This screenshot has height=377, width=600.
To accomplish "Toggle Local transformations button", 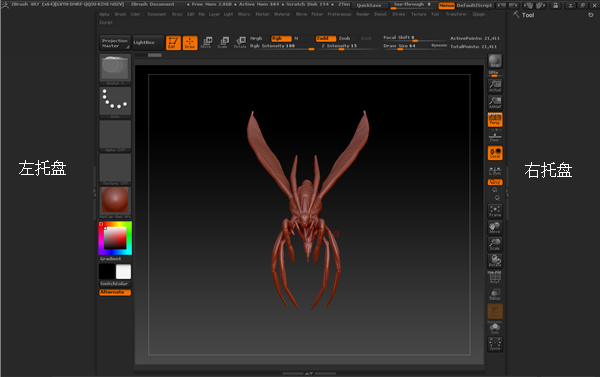I will tap(495, 153).
